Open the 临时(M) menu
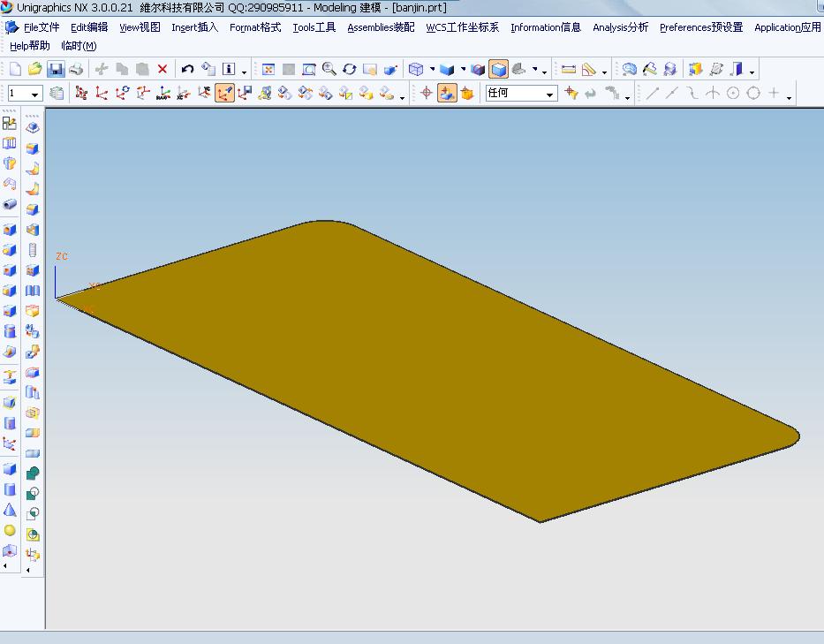 click(79, 46)
